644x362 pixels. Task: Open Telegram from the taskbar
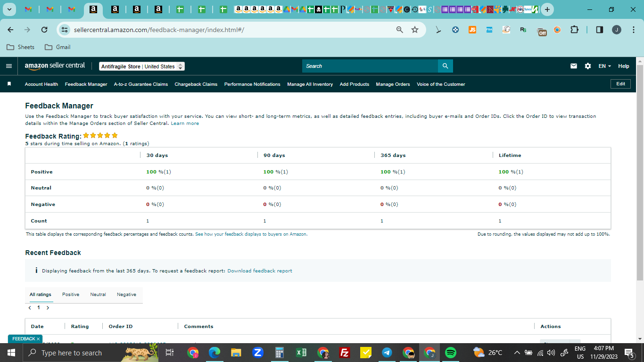387,353
